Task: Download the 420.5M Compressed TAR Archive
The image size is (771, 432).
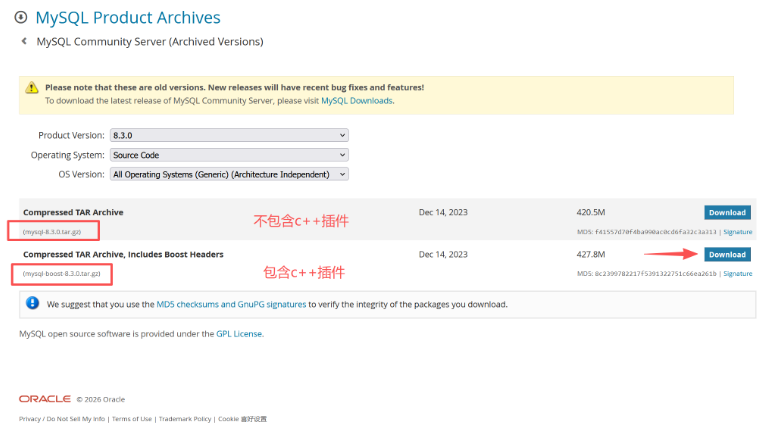Action: [727, 212]
